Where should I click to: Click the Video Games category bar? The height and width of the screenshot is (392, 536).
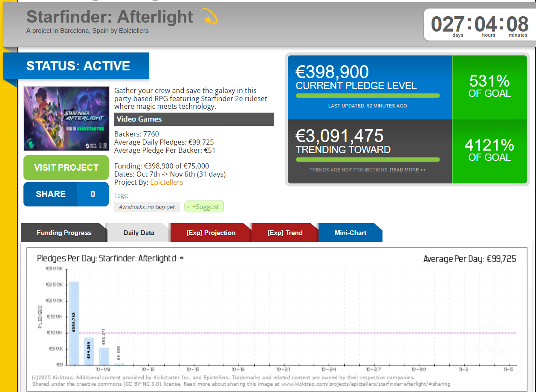pos(194,119)
